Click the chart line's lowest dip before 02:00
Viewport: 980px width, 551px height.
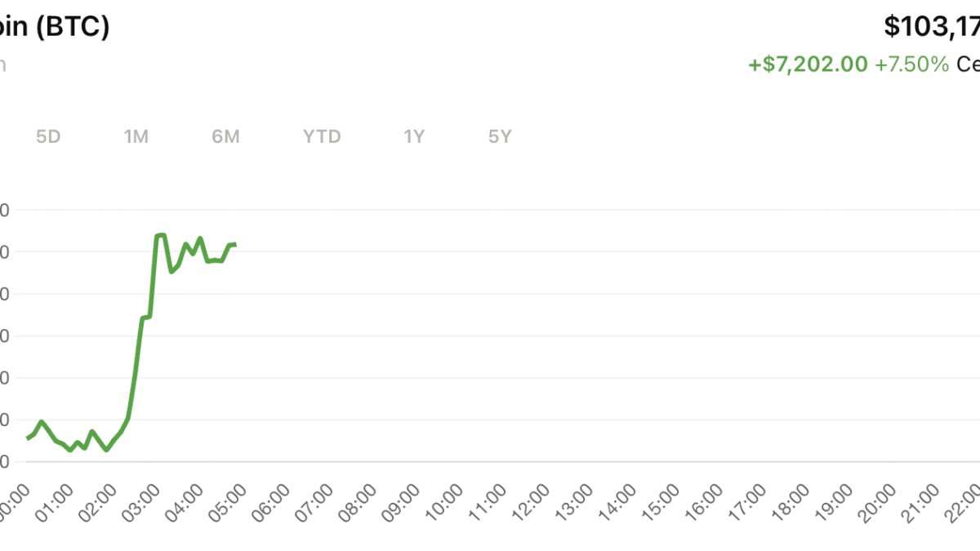106,450
